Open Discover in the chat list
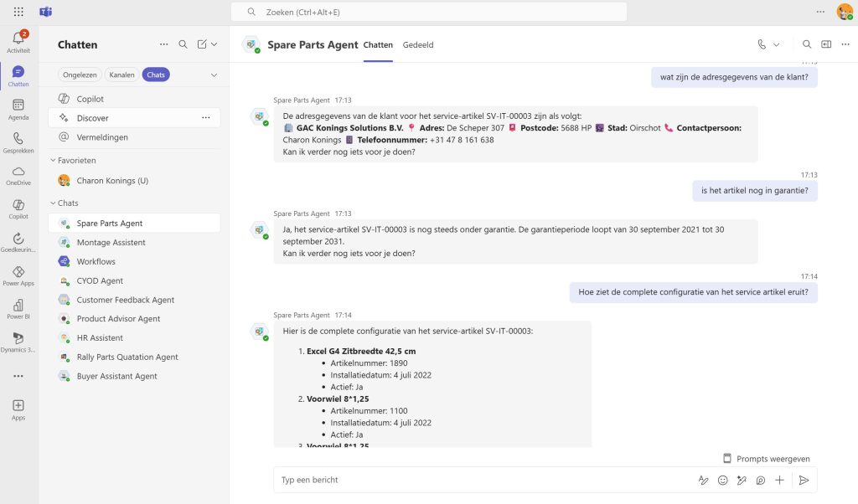 pyautogui.click(x=134, y=118)
